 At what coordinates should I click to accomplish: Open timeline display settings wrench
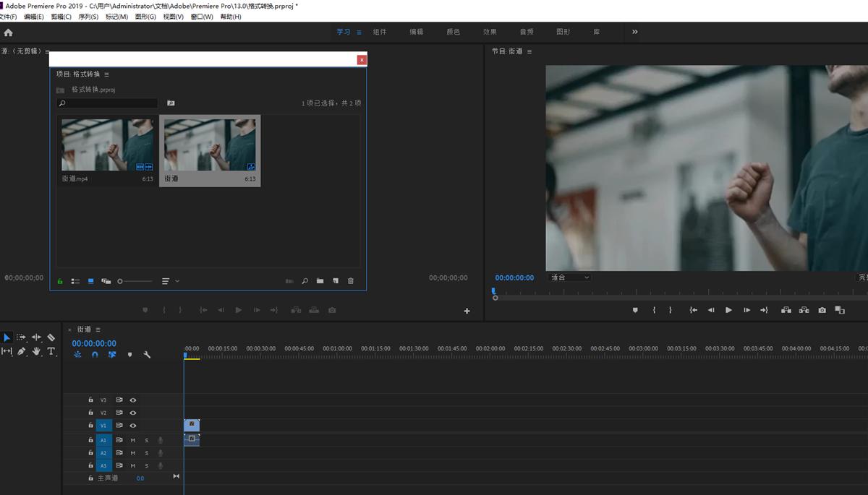tap(147, 355)
